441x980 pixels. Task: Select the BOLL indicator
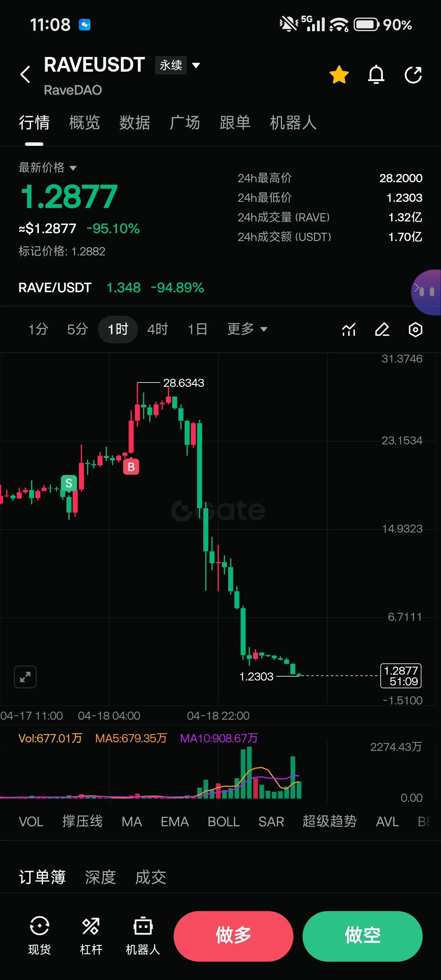point(223,822)
